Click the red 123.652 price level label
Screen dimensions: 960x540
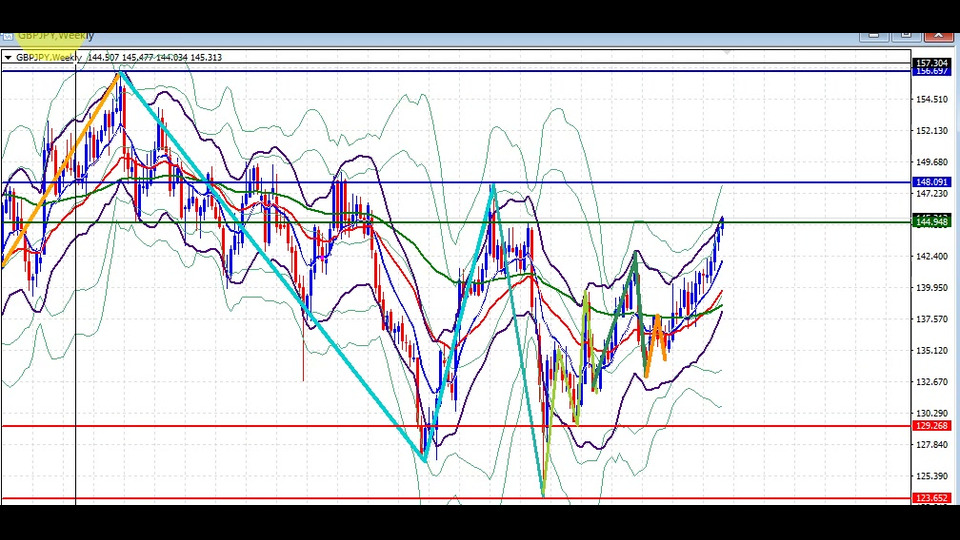pos(932,498)
